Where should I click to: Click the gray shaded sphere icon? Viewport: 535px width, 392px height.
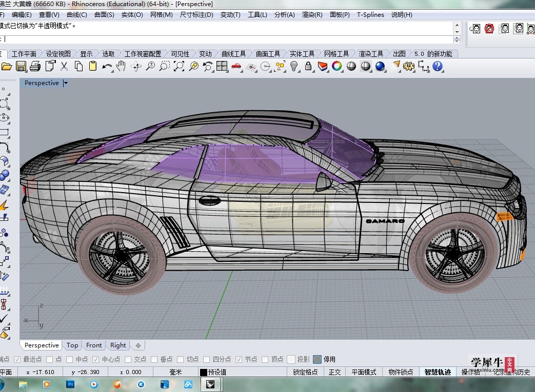click(351, 66)
